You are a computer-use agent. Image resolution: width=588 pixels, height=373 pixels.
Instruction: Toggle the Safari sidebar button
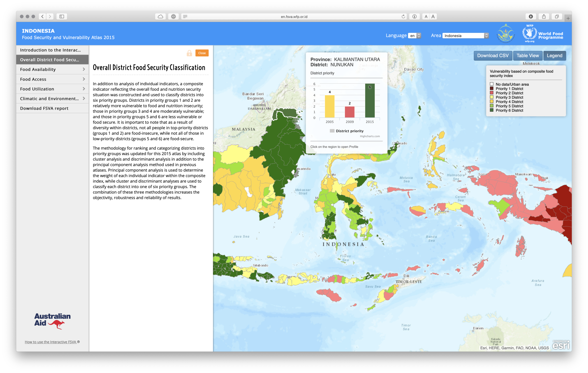[62, 16]
